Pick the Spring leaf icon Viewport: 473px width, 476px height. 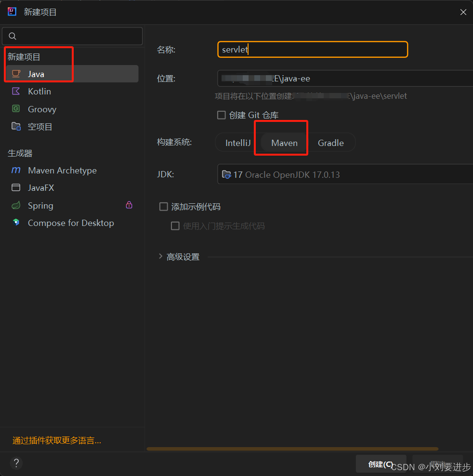pos(16,206)
